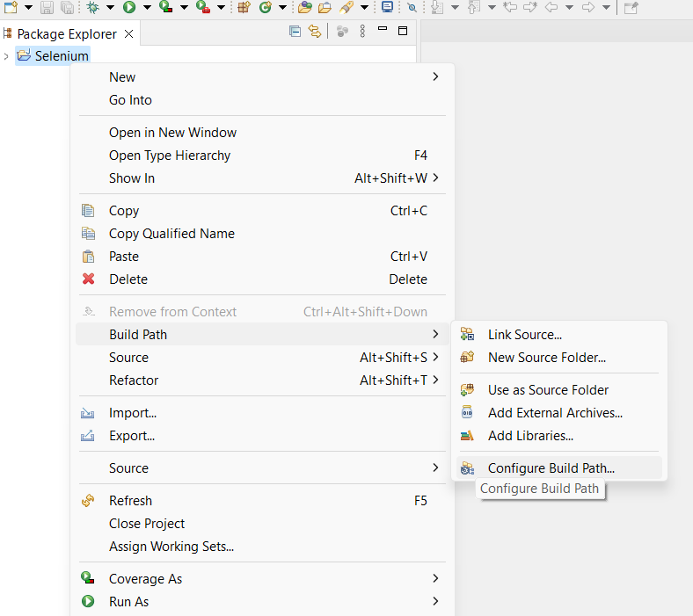693x616 pixels.
Task: Open the New Java Class dropdown arrow
Action: 283,8
